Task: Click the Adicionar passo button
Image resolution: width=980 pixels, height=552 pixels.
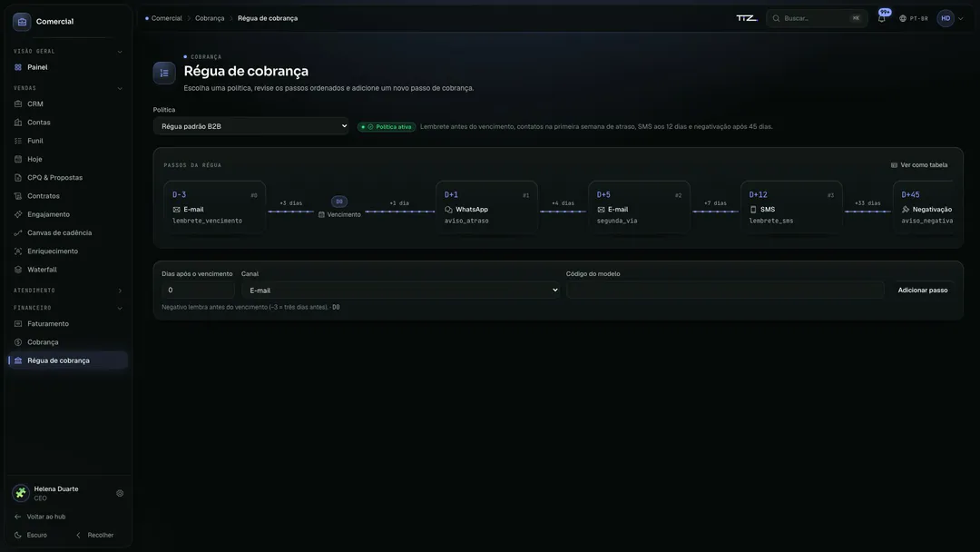Action: click(x=923, y=290)
